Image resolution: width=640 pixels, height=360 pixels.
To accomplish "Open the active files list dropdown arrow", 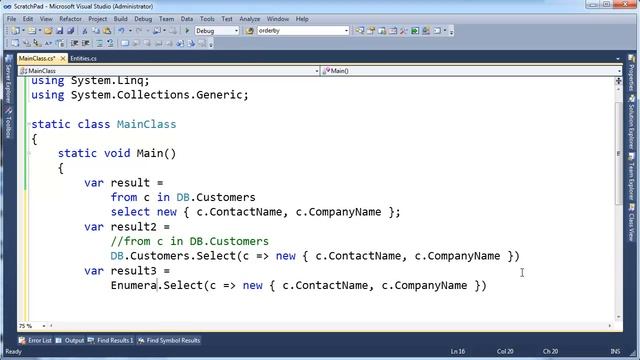I will point(618,59).
